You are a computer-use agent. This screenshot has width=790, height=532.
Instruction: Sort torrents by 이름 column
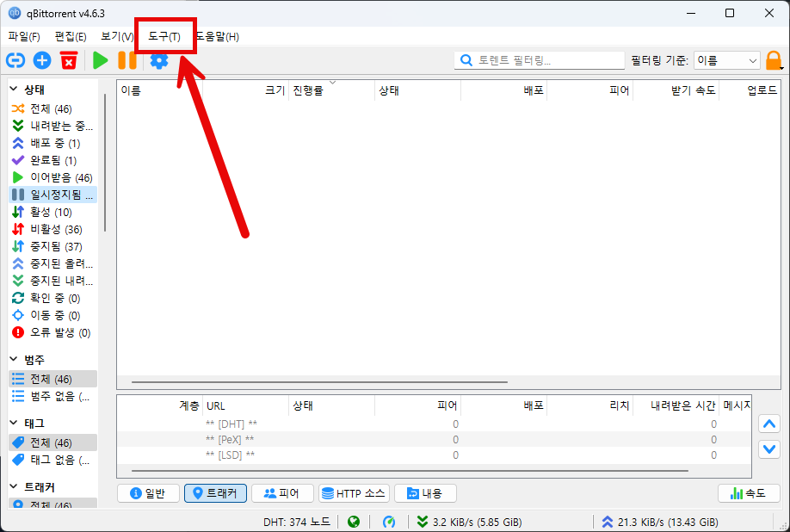click(x=160, y=90)
